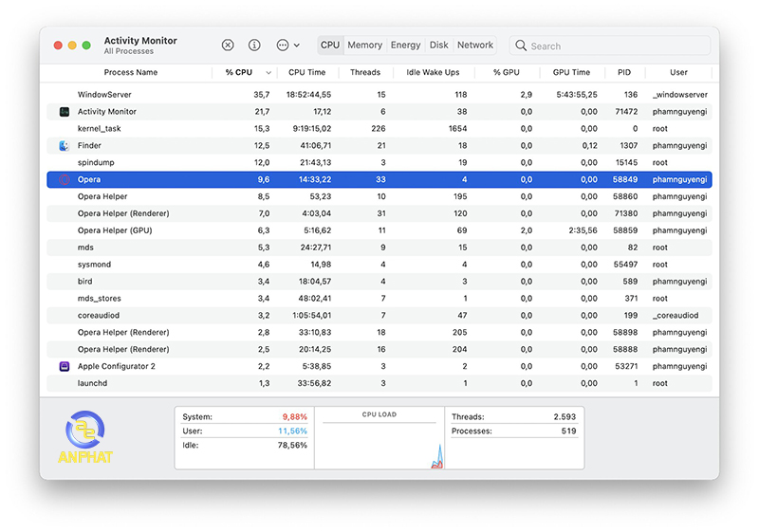Select Opera Helper (Renderer) with PID 58898
759x532 pixels.
[x=123, y=332]
